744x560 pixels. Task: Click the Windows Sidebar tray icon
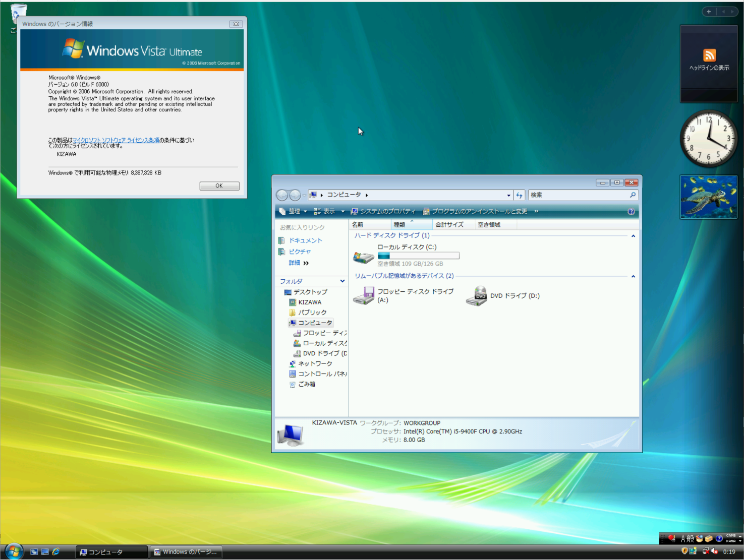click(693, 551)
